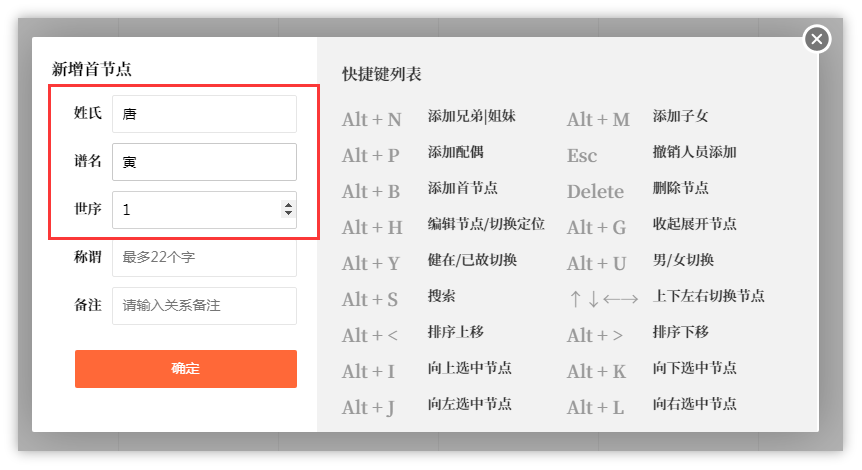Click the Alt + > shortcut text
862x470 pixels.
tap(595, 335)
